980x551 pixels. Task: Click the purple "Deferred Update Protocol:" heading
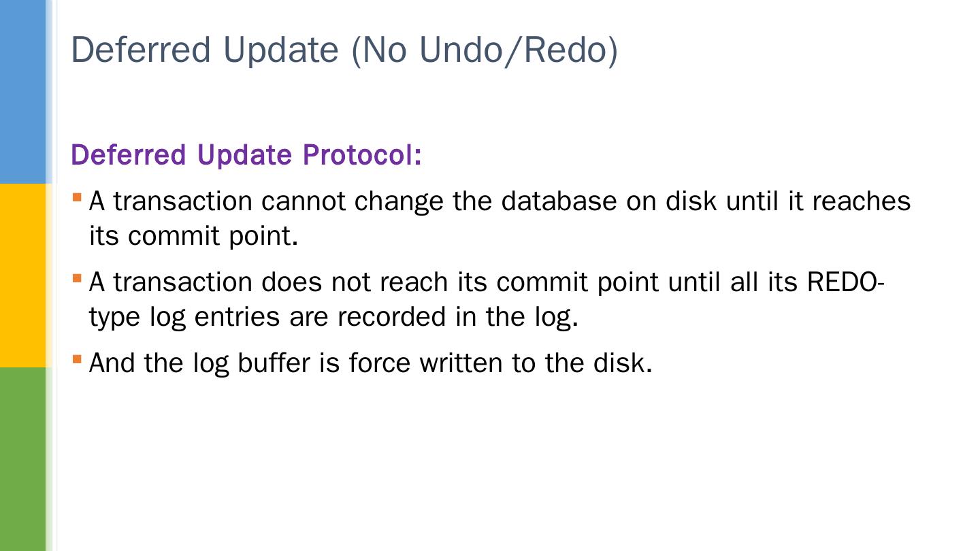246,155
